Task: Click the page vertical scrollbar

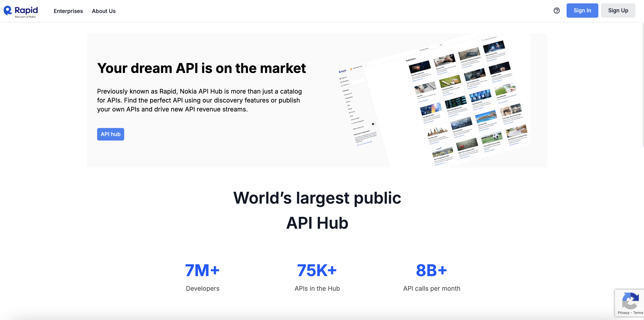Action: [643, 85]
